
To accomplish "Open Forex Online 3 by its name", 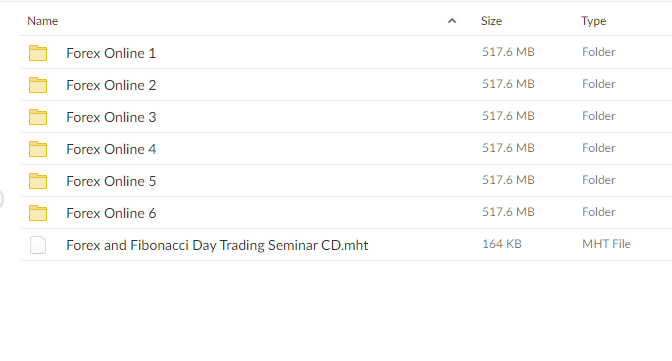I will pyautogui.click(x=111, y=117).
